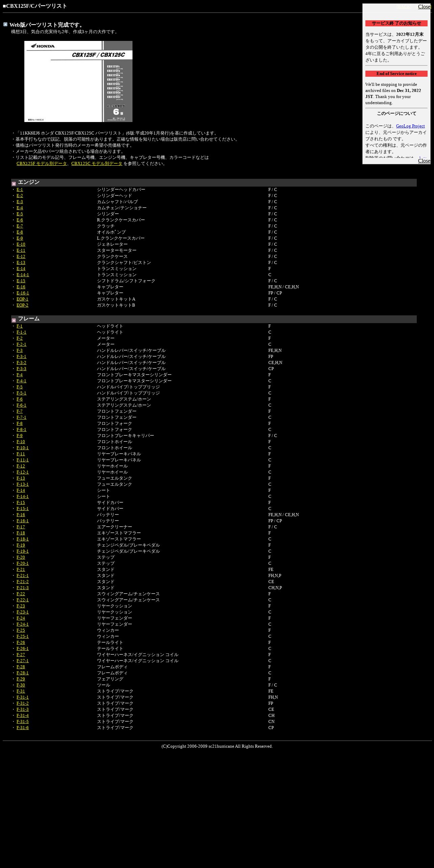Open F-16 バッテリー link
This screenshot has height=868, width=434.
(x=21, y=515)
